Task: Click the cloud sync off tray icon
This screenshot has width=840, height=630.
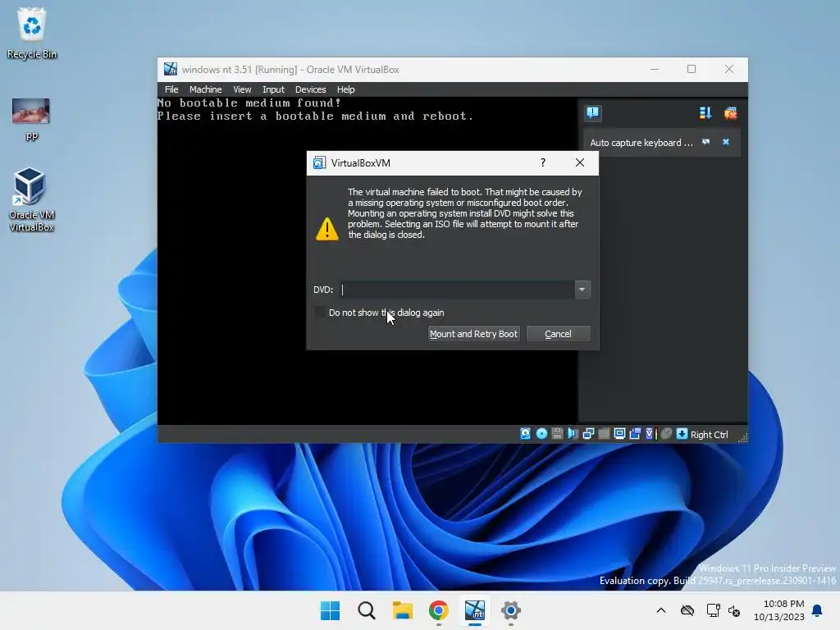Action: 687,610
